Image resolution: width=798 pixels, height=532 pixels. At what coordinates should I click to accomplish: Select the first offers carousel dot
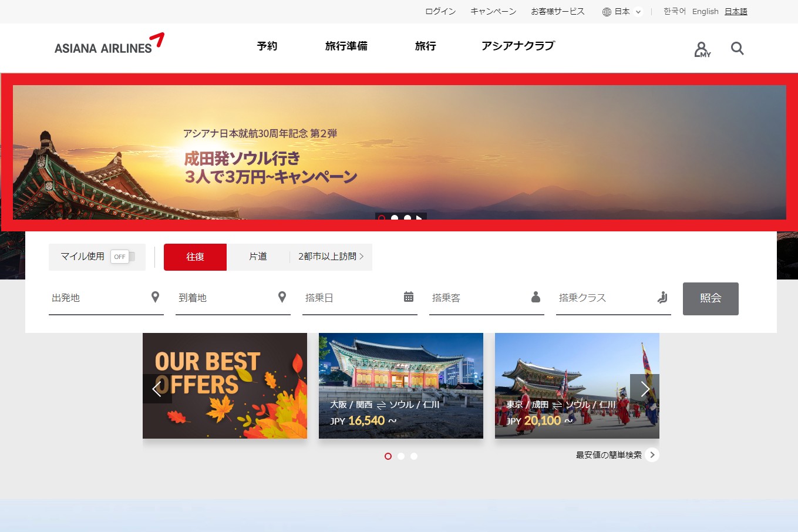coord(388,456)
